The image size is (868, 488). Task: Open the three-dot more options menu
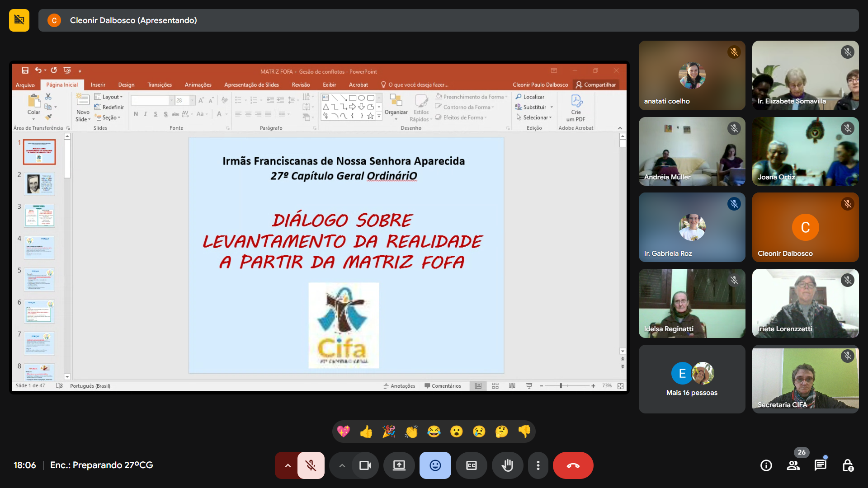(538, 465)
